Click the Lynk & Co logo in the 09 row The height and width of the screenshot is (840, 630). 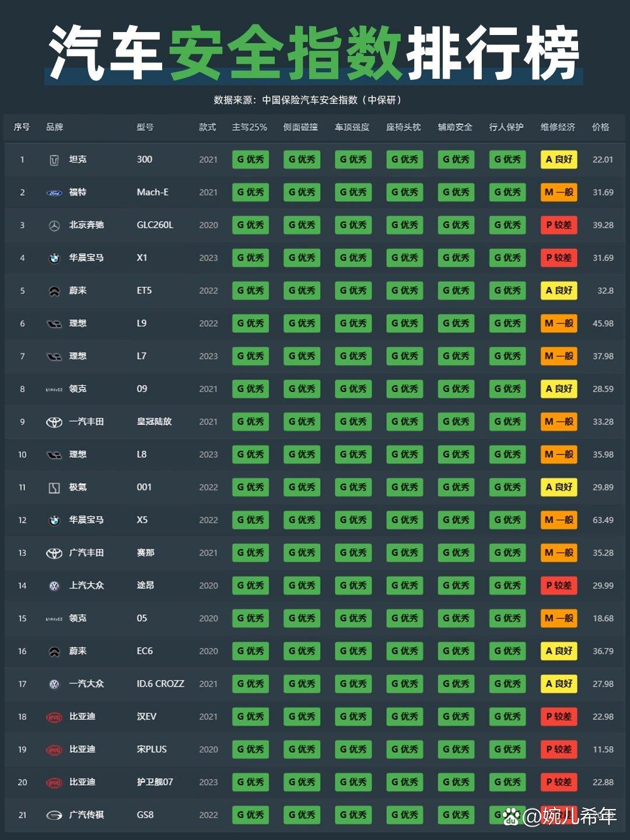click(54, 389)
